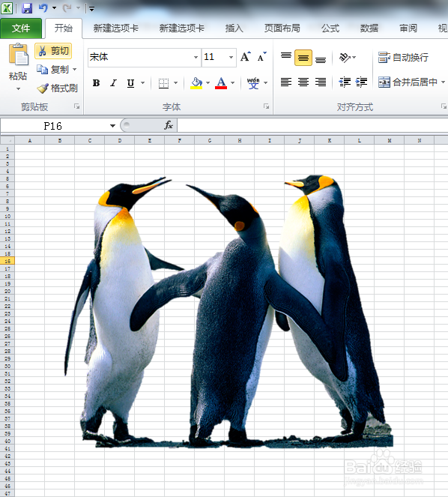Switch to the 插入 (Insert) tab

pyautogui.click(x=234, y=28)
